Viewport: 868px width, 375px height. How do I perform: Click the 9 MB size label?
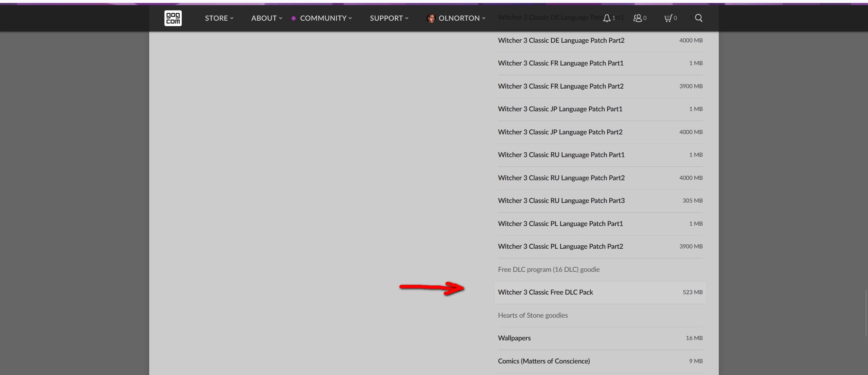(696, 361)
